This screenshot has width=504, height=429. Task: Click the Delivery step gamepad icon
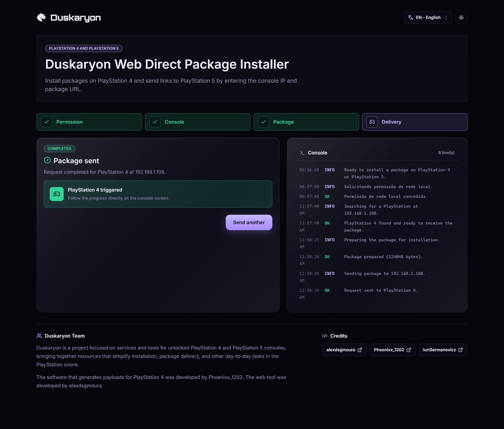pyautogui.click(x=372, y=122)
